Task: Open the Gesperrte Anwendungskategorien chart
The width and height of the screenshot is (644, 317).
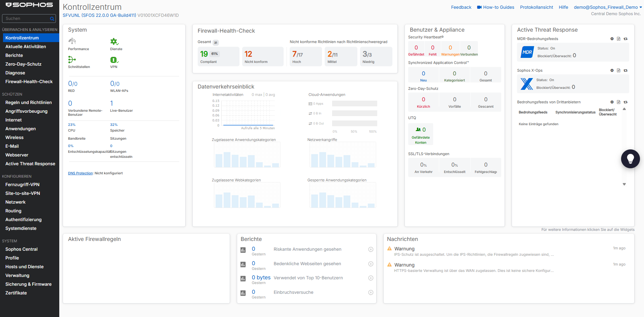Action: (343, 195)
